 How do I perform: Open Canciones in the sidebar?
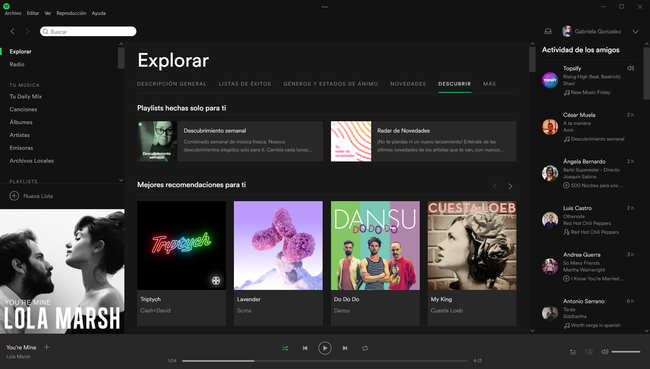click(x=23, y=109)
